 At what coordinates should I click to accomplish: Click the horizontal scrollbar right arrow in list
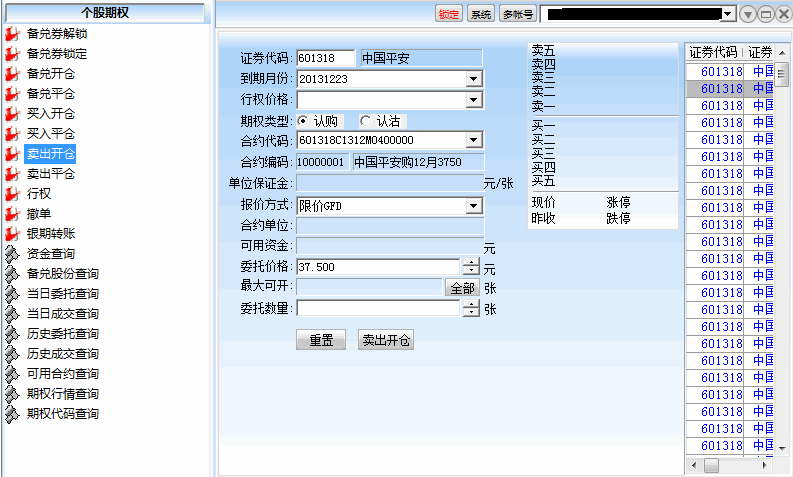pos(765,465)
